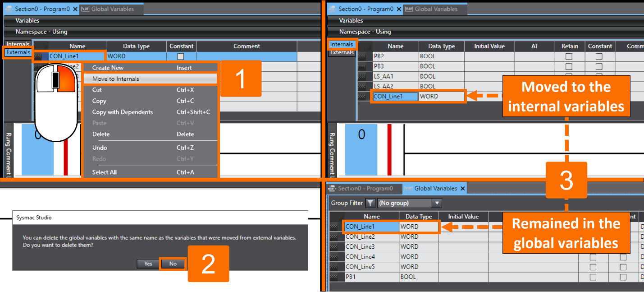Select the CON_Line1 name cell in internal variables
Screen dimensions: 644x292
pos(395,96)
